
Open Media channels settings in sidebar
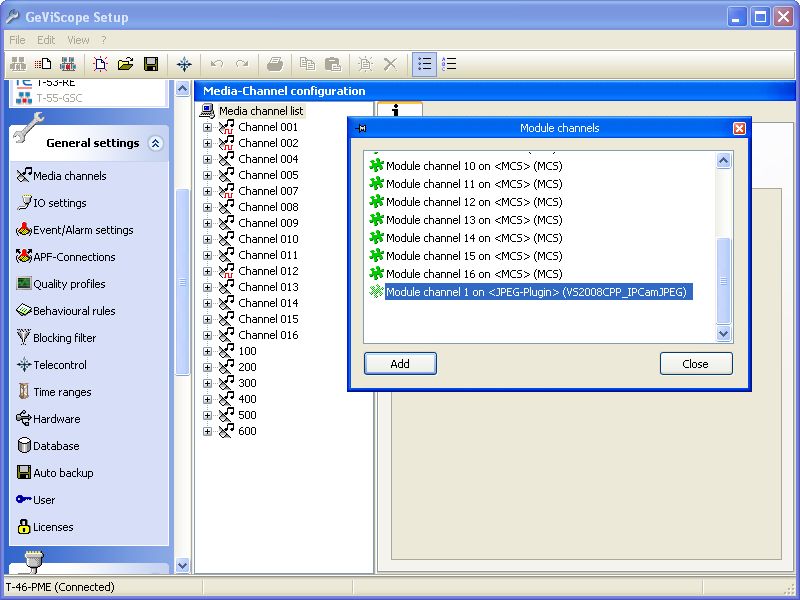(69, 176)
